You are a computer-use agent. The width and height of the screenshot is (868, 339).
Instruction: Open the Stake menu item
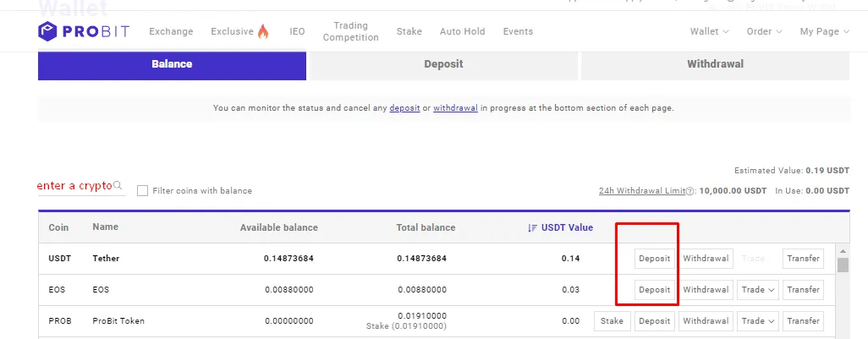pyautogui.click(x=409, y=31)
